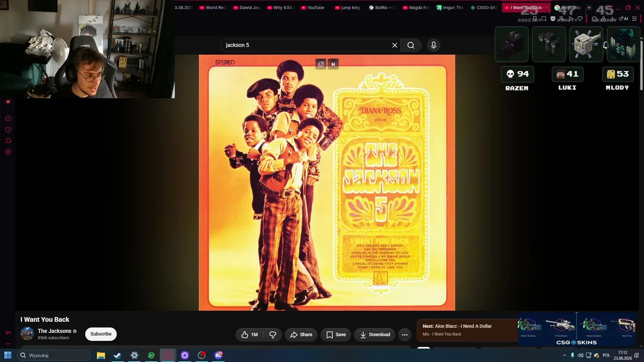Open Steam from the taskbar
644x362 pixels.
click(117, 355)
